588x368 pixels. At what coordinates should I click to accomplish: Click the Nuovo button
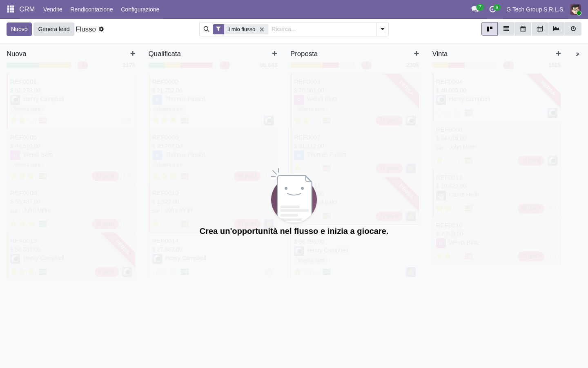coord(19,29)
